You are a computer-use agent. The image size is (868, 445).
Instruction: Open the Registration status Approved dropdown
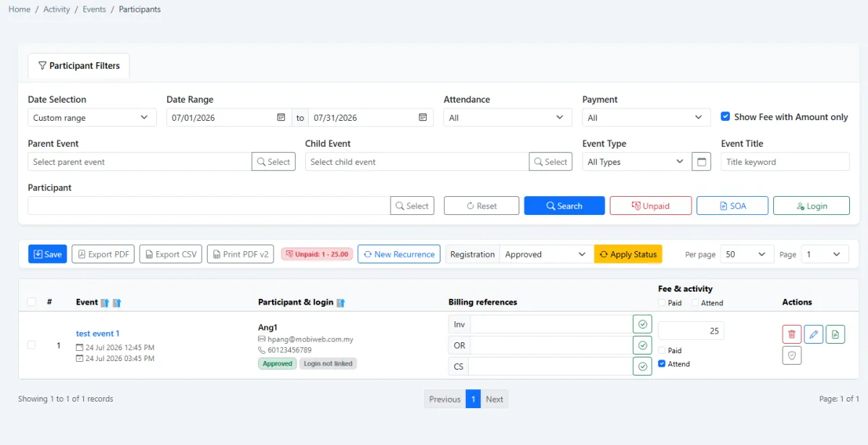tap(546, 254)
